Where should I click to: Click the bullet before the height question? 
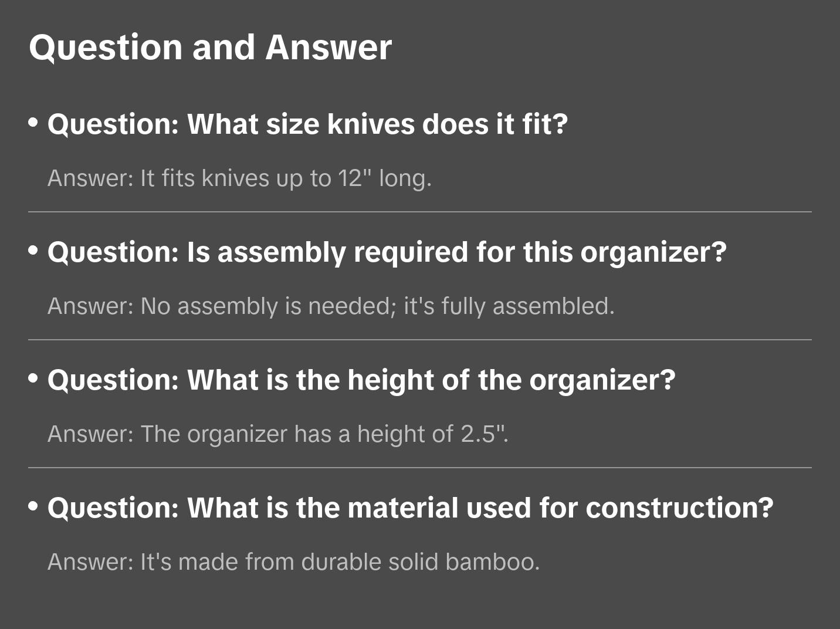[x=33, y=378]
